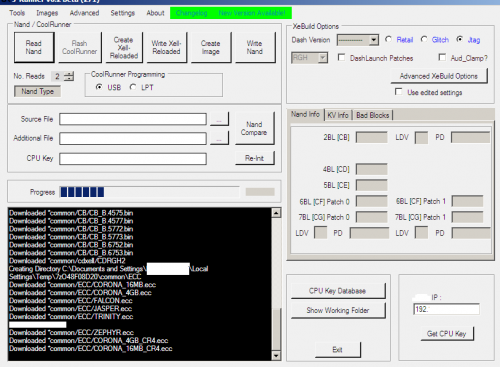500x367 pixels.
Task: Click log line "common/ECC/FALCON.ecc"
Action: tap(71, 301)
